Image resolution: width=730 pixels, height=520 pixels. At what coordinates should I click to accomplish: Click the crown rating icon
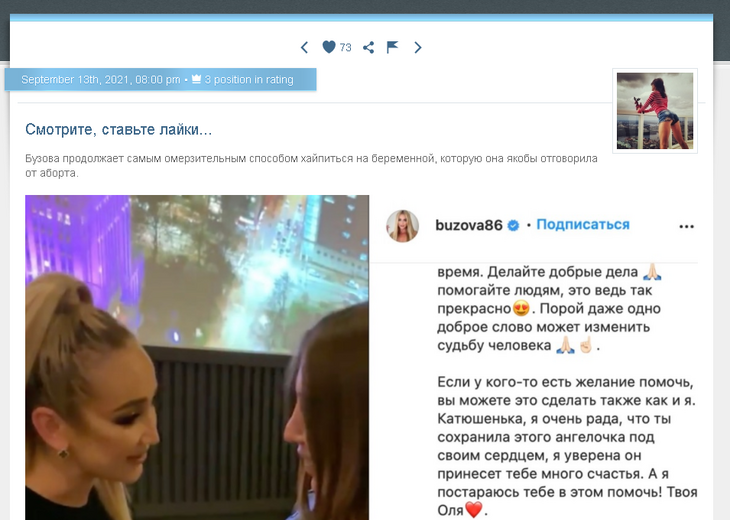pyautogui.click(x=196, y=80)
